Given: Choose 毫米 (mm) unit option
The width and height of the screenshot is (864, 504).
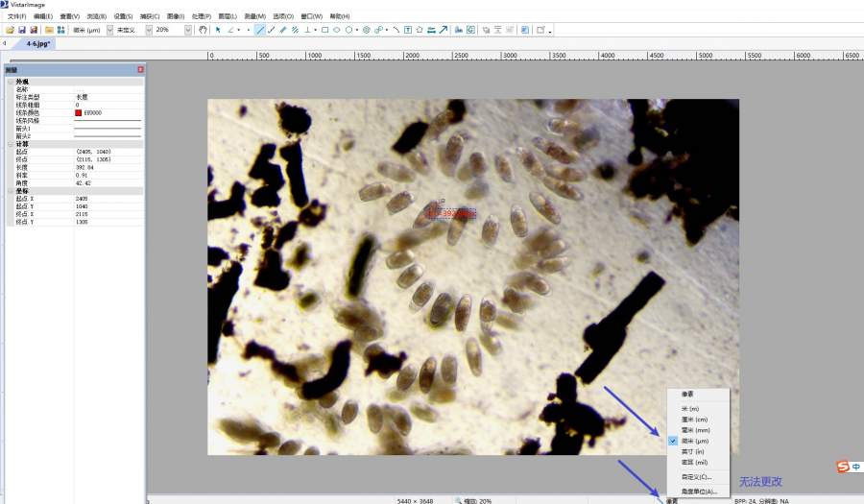Looking at the screenshot, I should point(695,430).
